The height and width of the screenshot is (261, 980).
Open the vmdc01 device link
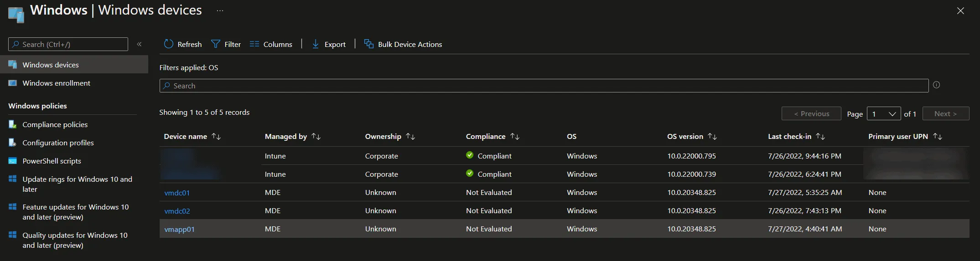click(x=177, y=193)
